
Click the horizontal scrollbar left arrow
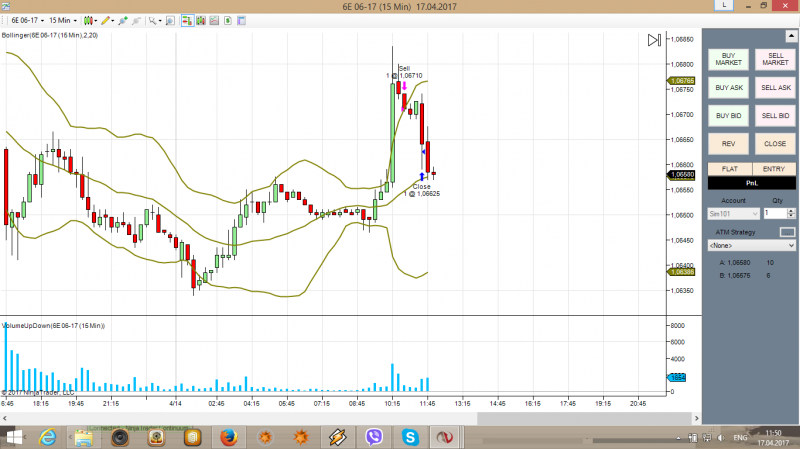[x=5, y=418]
